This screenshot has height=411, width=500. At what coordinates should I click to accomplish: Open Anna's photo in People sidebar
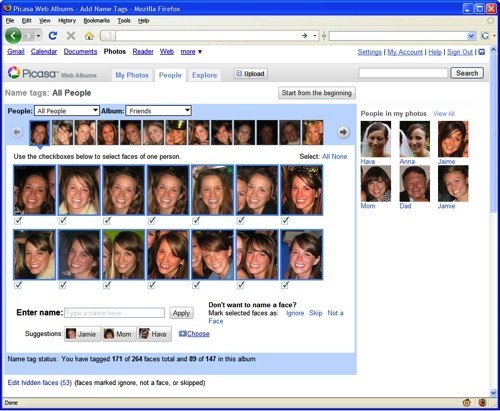414,139
